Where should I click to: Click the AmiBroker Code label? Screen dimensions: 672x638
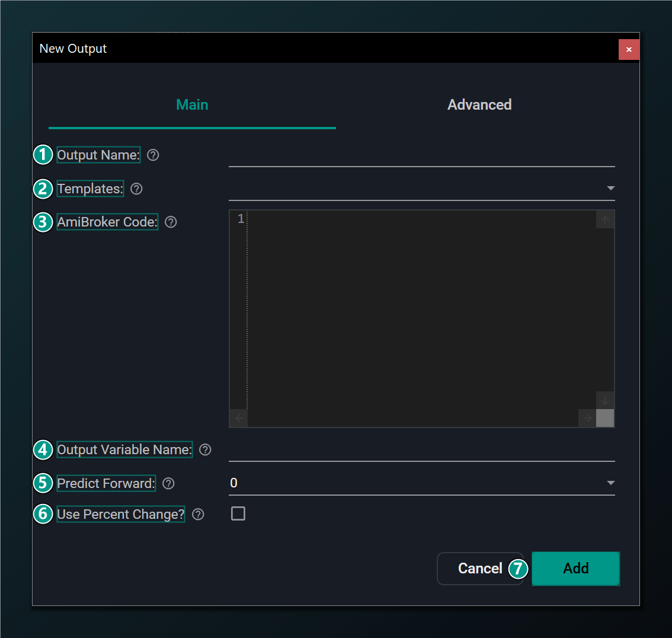[x=108, y=222]
